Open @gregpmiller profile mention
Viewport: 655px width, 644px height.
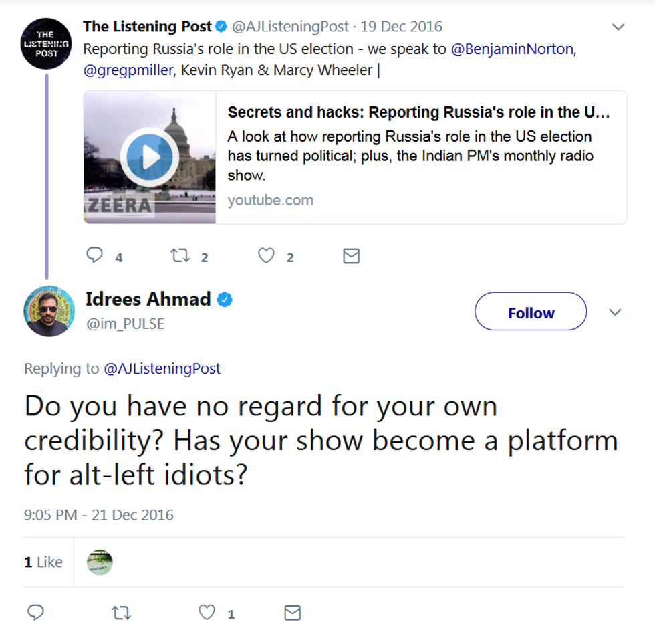(x=127, y=70)
